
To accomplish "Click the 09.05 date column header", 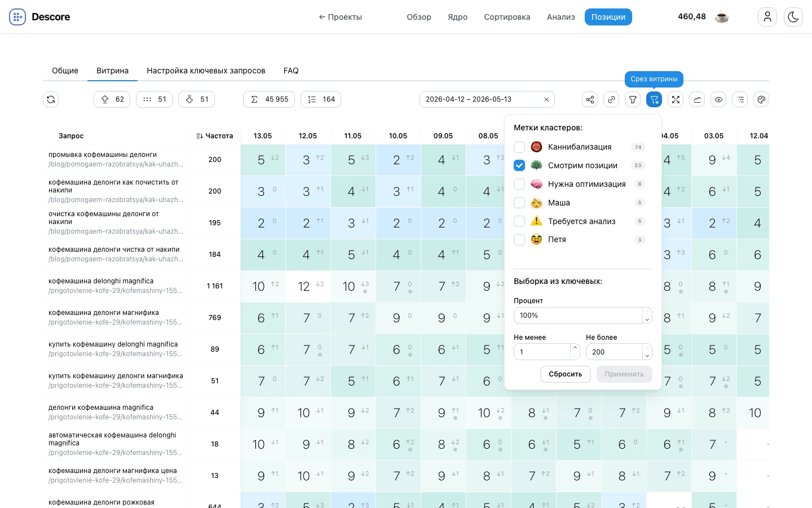I will pos(443,136).
